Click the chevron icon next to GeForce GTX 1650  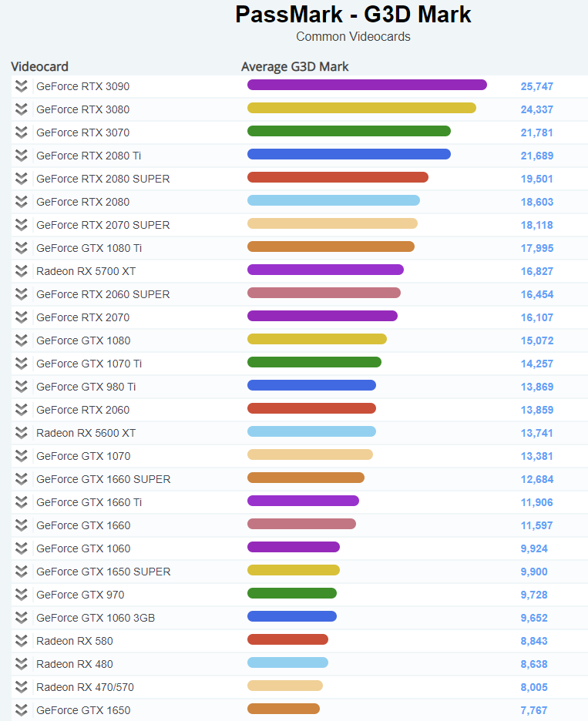click(x=21, y=710)
